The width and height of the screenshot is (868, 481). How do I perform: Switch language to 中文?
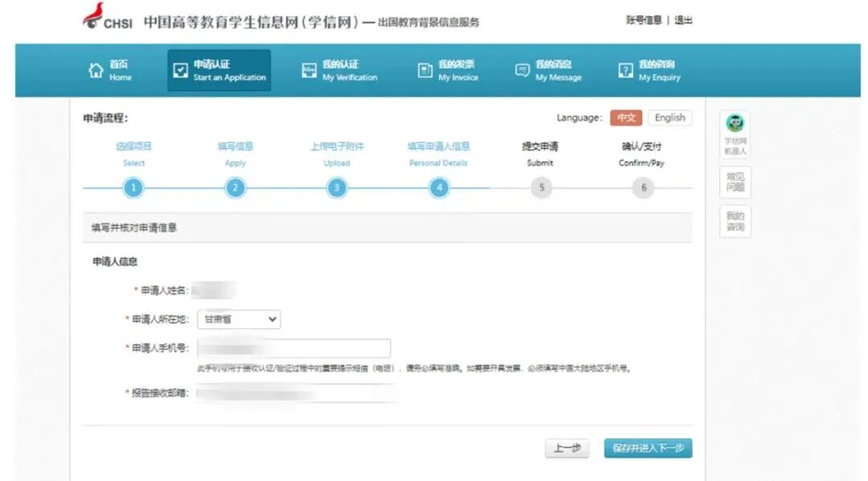pos(626,117)
